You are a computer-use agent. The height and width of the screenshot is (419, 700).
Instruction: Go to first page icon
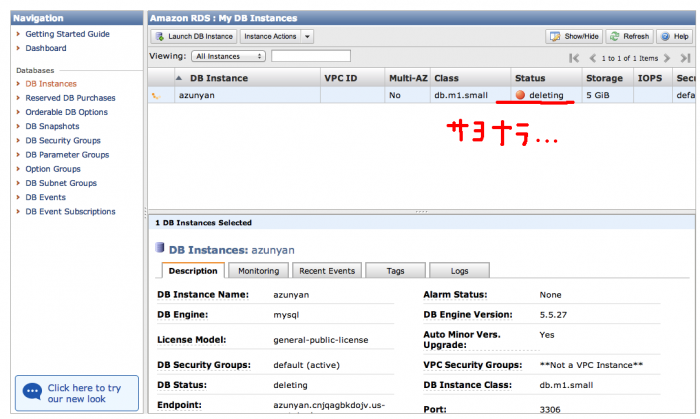pyautogui.click(x=574, y=58)
